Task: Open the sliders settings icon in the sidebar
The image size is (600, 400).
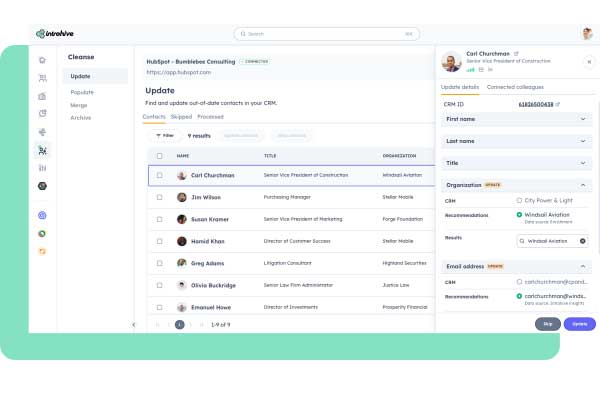Action: pyautogui.click(x=42, y=168)
